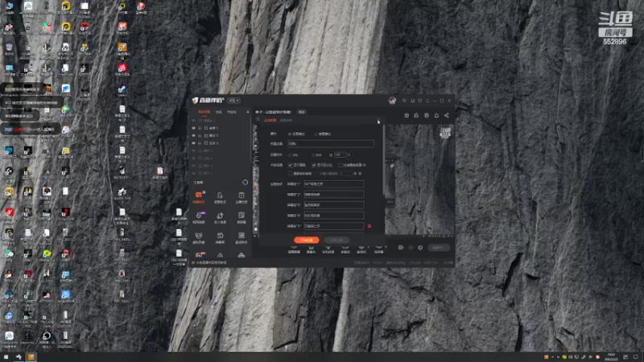Click the pill button beside the room title
Screen dimensions: 644x362
(x=301, y=112)
